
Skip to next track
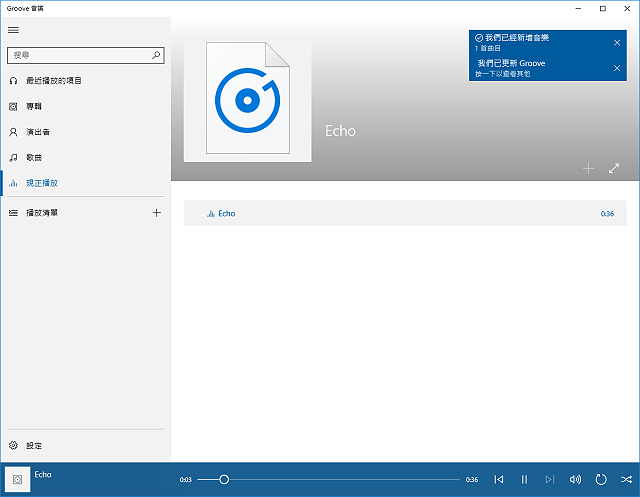click(550, 479)
